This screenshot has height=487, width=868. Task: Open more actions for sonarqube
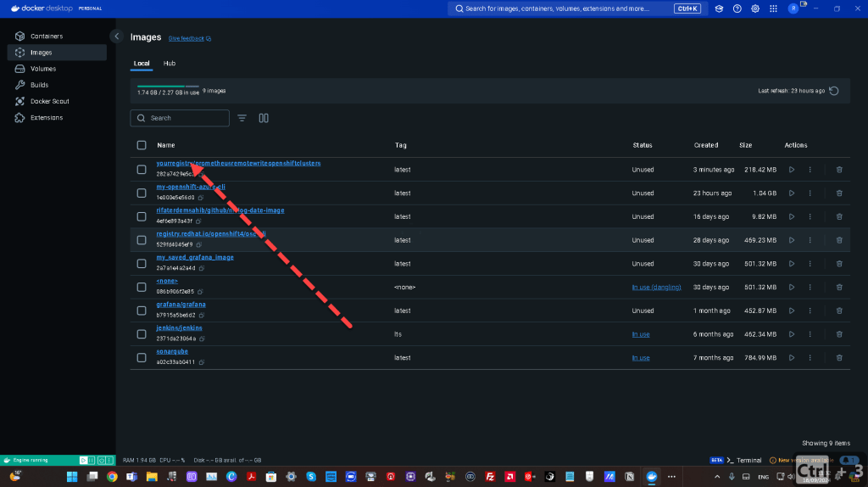pos(810,358)
